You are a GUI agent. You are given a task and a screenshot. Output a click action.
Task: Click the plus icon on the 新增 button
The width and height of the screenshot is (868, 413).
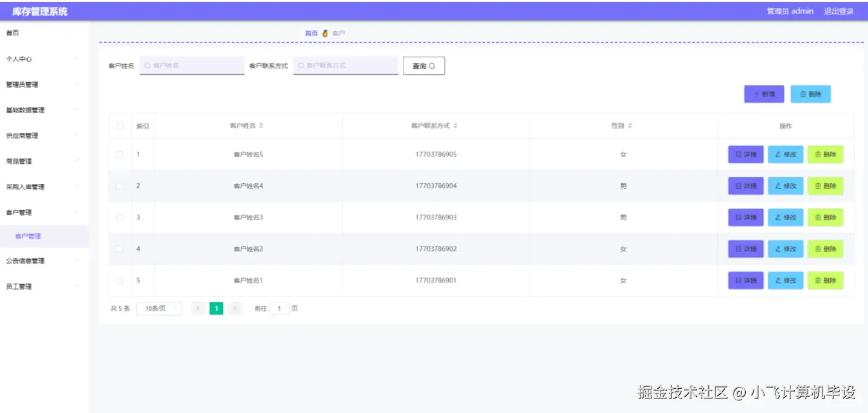(x=757, y=94)
